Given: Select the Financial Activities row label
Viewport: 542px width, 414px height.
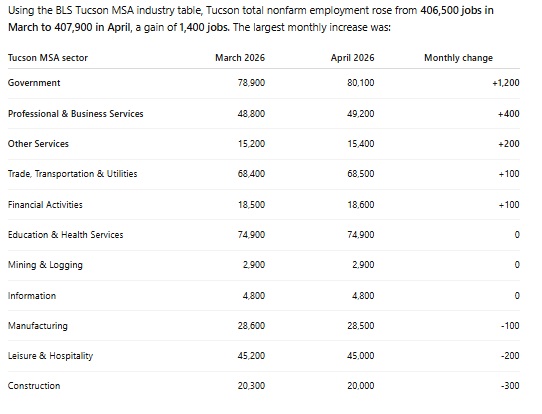Looking at the screenshot, I should [45, 205].
